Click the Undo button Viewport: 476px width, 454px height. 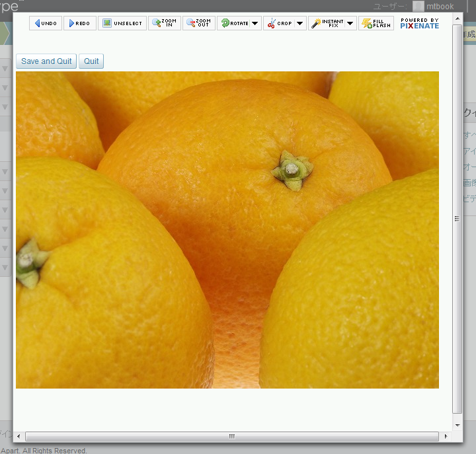[46, 23]
